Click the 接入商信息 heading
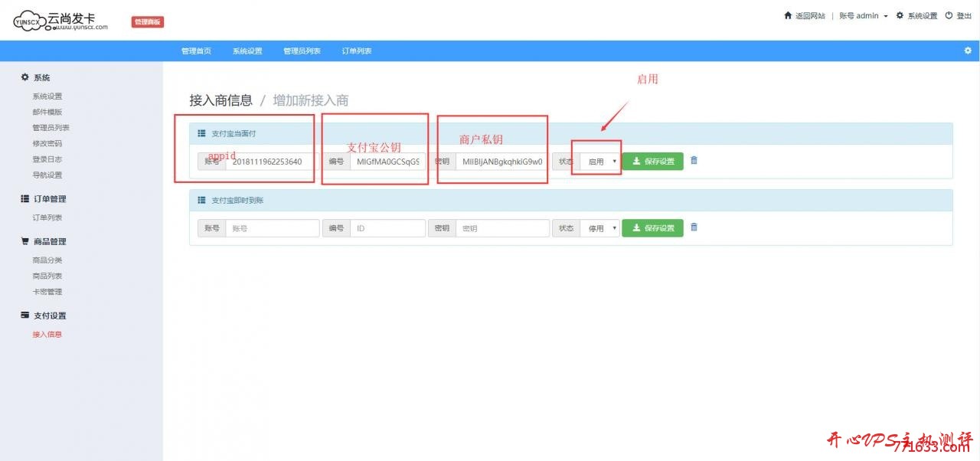Screen dimensions: 980x461 [x=220, y=100]
